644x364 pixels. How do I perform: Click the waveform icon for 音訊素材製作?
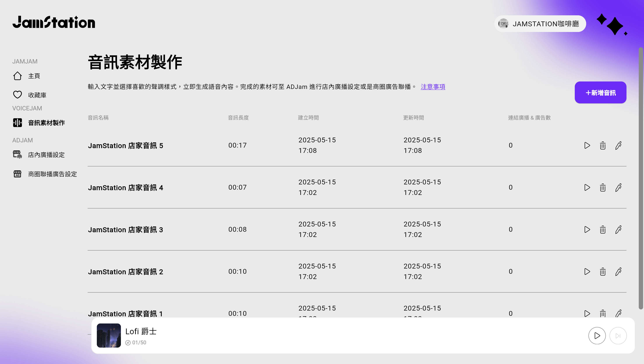(x=18, y=123)
